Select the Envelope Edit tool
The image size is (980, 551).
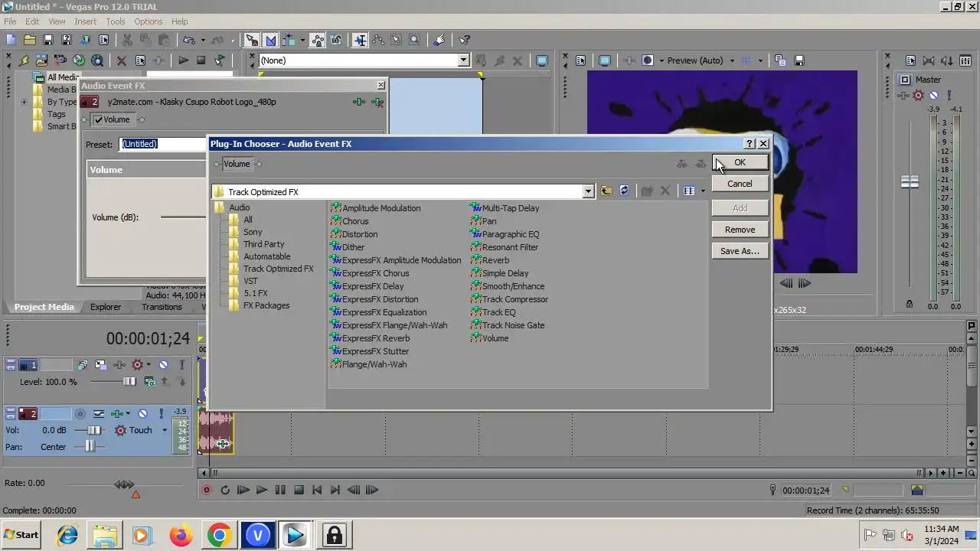point(378,40)
